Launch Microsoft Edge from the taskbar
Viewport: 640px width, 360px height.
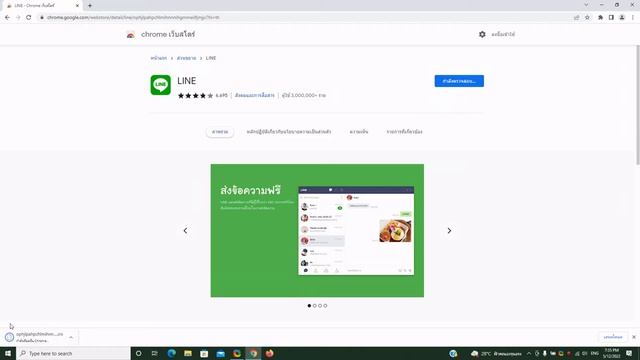click(x=171, y=353)
